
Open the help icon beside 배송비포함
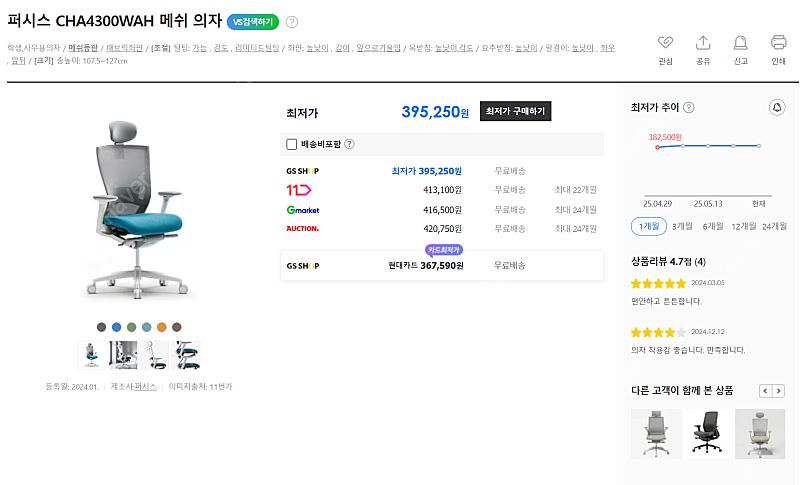(349, 144)
